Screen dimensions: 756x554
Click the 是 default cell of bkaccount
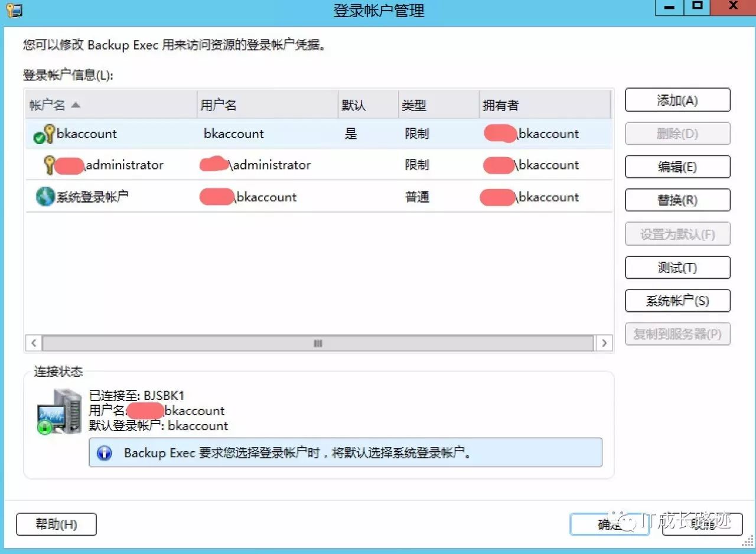pyautogui.click(x=351, y=134)
